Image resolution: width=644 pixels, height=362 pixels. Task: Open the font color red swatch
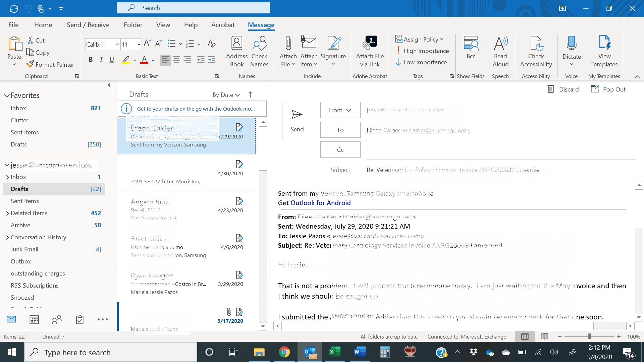(x=144, y=60)
